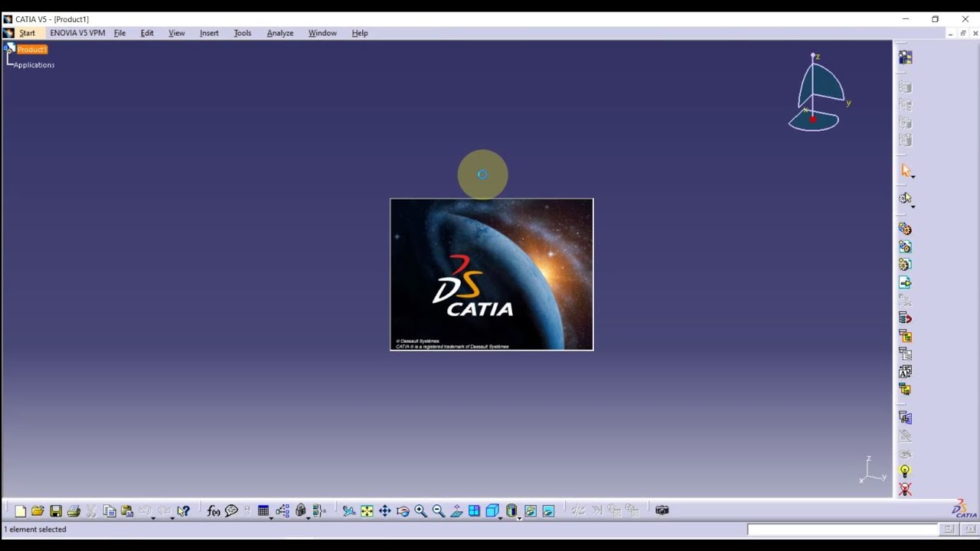Viewport: 980px width, 551px height.
Task: Click the New document icon
Action: [20, 511]
